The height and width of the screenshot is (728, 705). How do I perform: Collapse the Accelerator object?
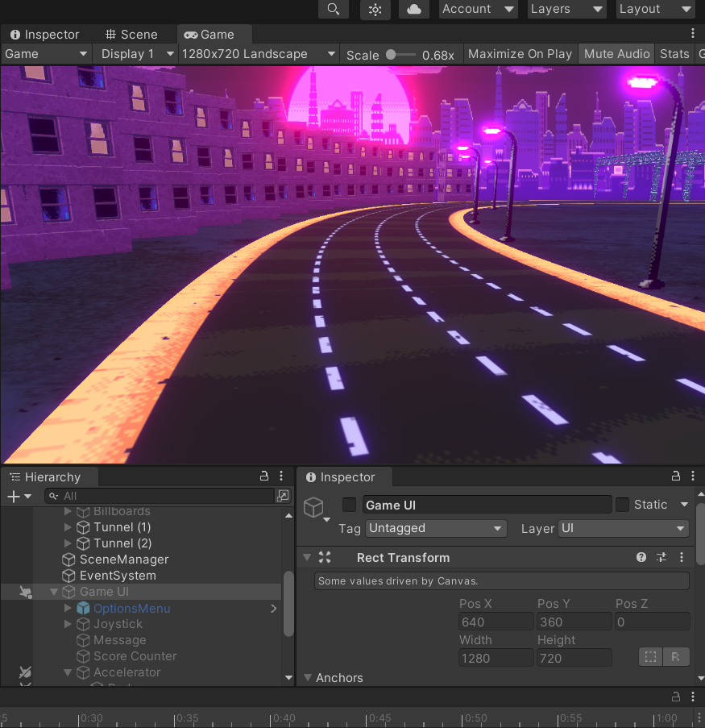pyautogui.click(x=68, y=672)
